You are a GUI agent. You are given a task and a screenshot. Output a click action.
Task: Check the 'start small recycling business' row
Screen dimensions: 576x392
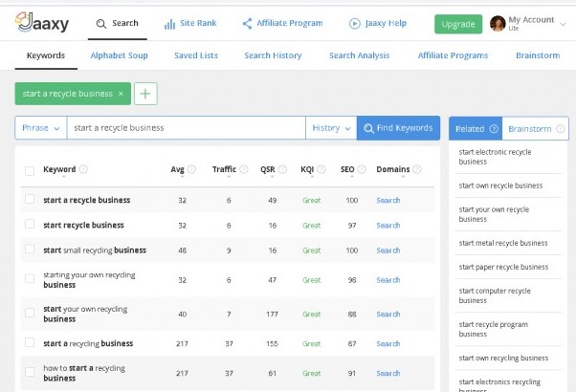[30, 250]
